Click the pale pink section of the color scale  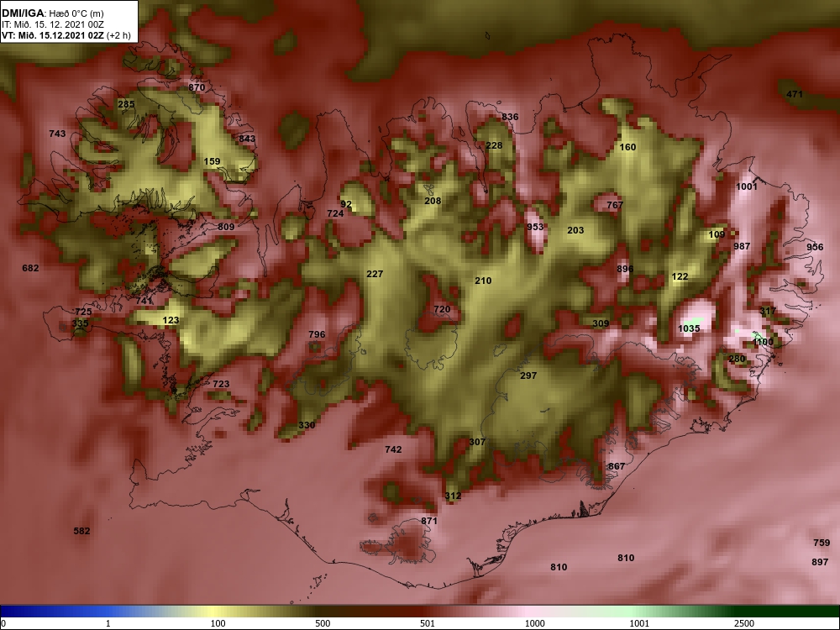tap(530, 612)
